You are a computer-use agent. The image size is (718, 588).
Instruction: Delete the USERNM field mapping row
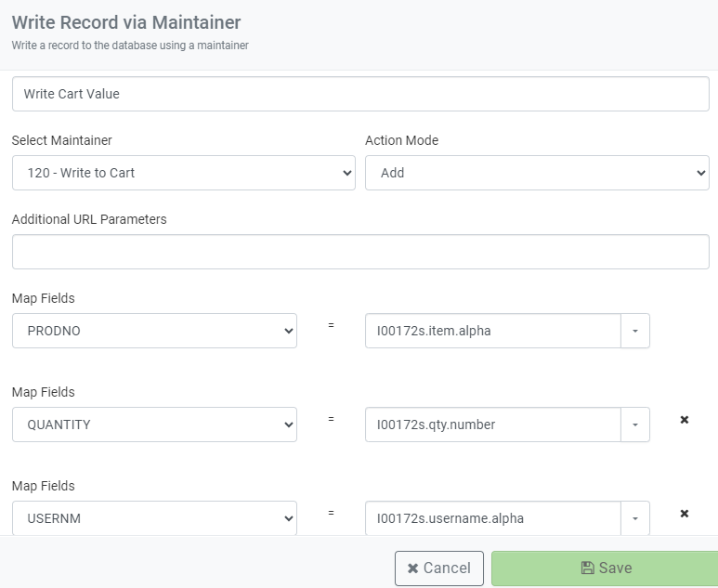coord(685,514)
